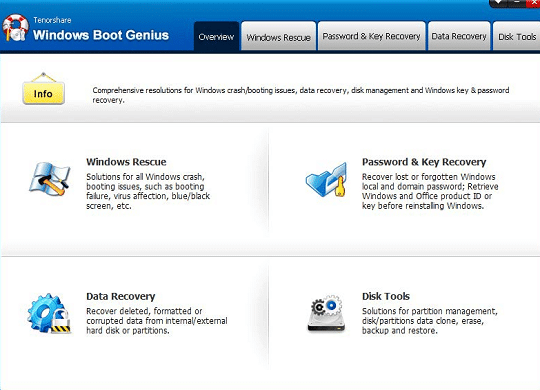Switch to the Windows Rescue tab
The image size is (540, 390).
click(279, 36)
